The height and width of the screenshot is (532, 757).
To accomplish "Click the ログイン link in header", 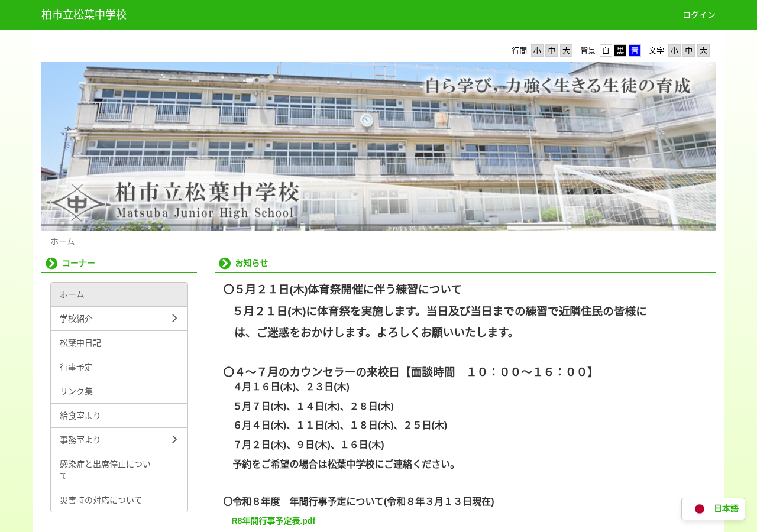I will (699, 15).
